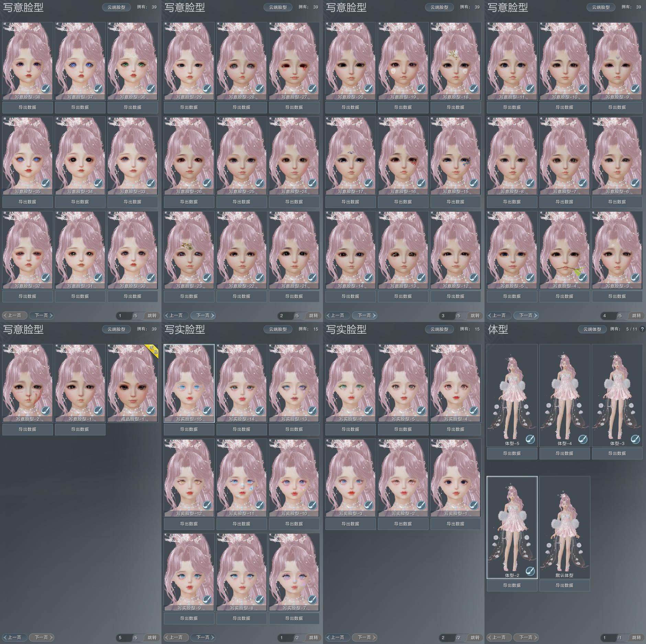Click the brush icon on 写意脸型-36 card

[151, 89]
